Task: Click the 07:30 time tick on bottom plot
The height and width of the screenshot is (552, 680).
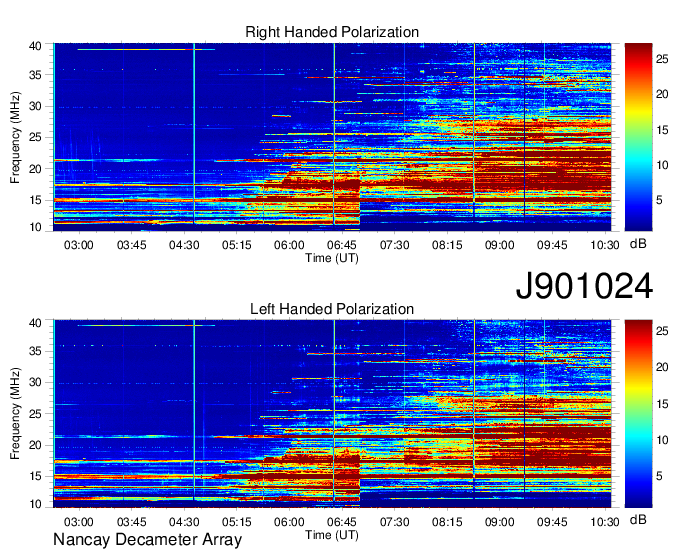Action: pyautogui.click(x=394, y=522)
